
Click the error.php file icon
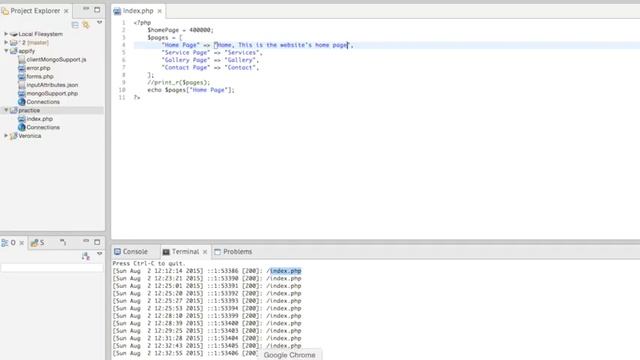coord(22,68)
